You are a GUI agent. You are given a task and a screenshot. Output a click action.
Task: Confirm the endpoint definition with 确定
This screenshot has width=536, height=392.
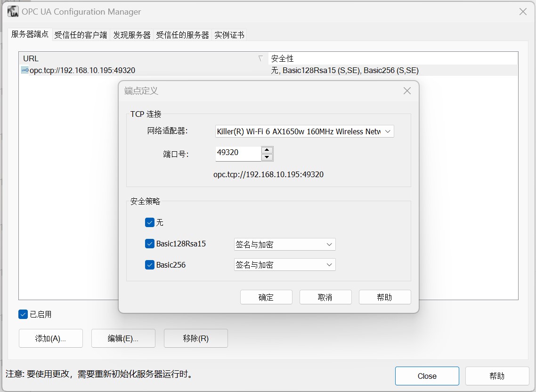tap(266, 297)
